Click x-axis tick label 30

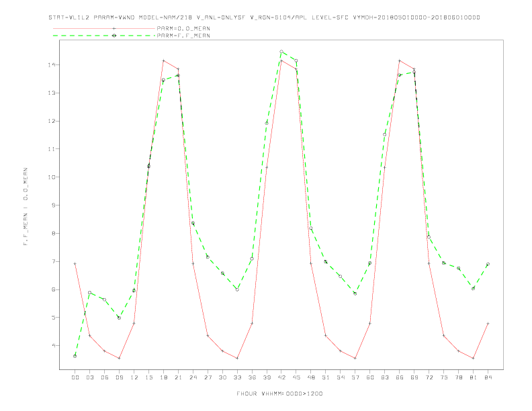222,377
